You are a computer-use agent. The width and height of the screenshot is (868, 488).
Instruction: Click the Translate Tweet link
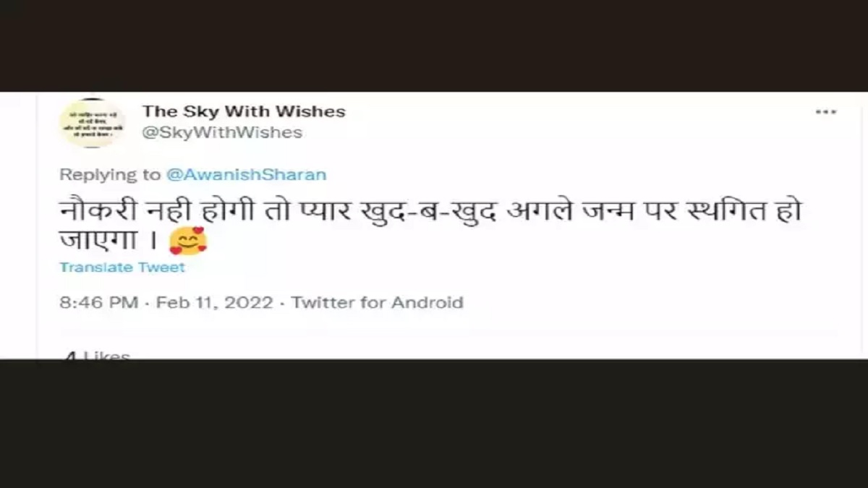point(122,267)
